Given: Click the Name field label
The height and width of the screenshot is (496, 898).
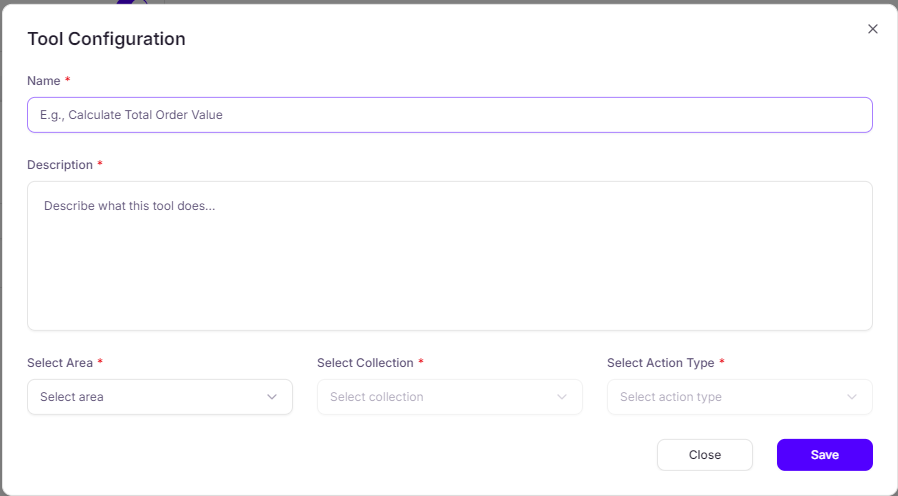Looking at the screenshot, I should pos(44,81).
